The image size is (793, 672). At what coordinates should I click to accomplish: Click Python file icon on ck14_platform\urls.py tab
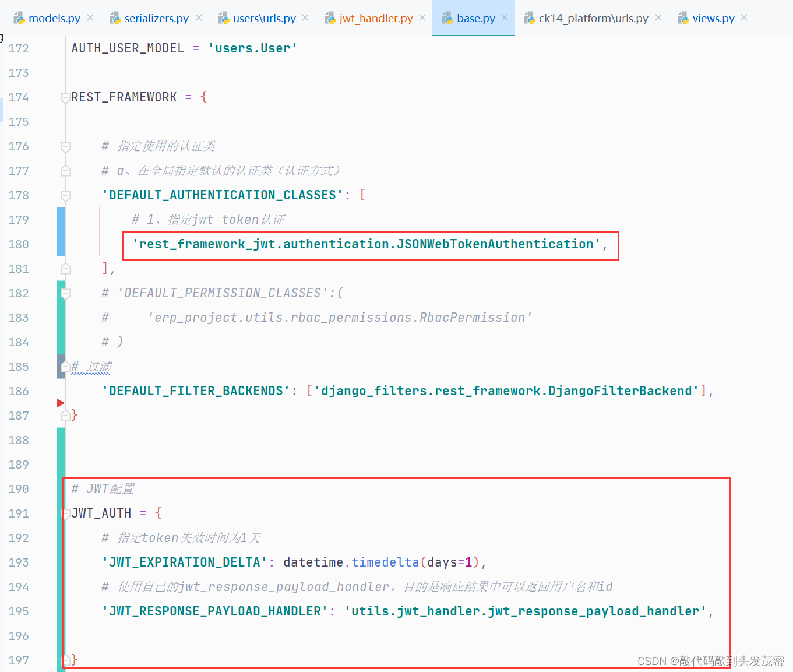(530, 19)
